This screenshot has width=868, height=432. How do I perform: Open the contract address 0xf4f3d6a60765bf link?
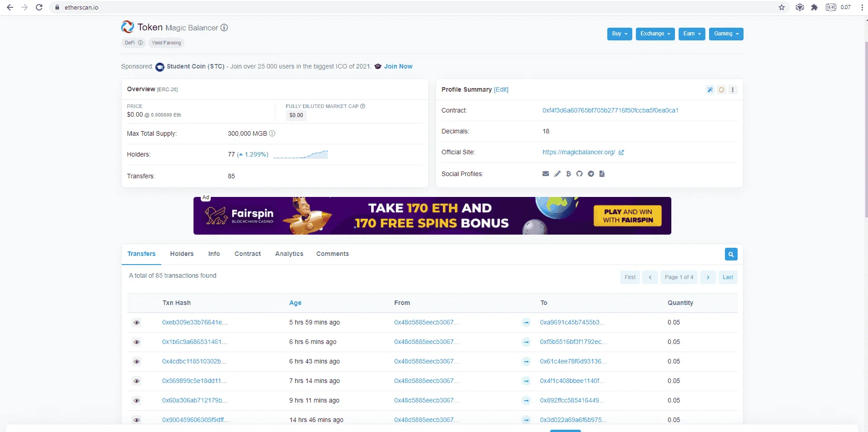click(x=610, y=111)
